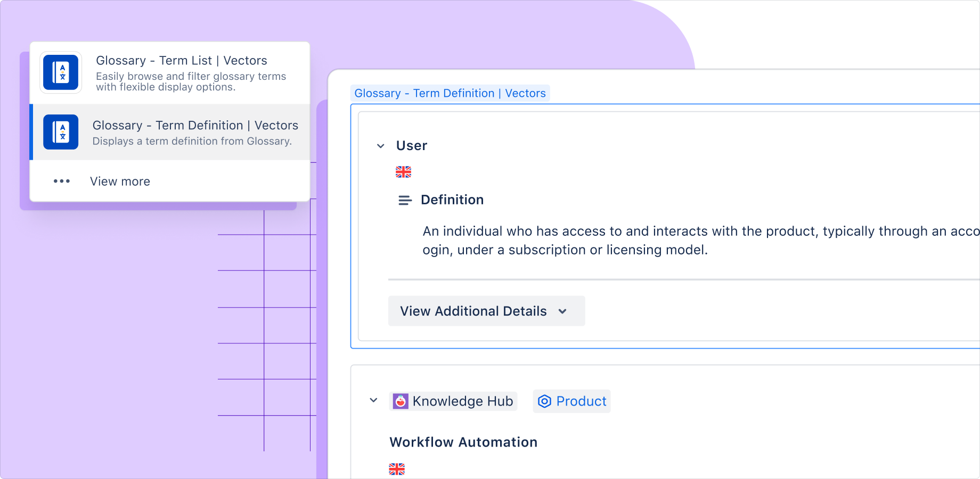Click the Definition paragraph lines icon
The height and width of the screenshot is (479, 980).
405,200
